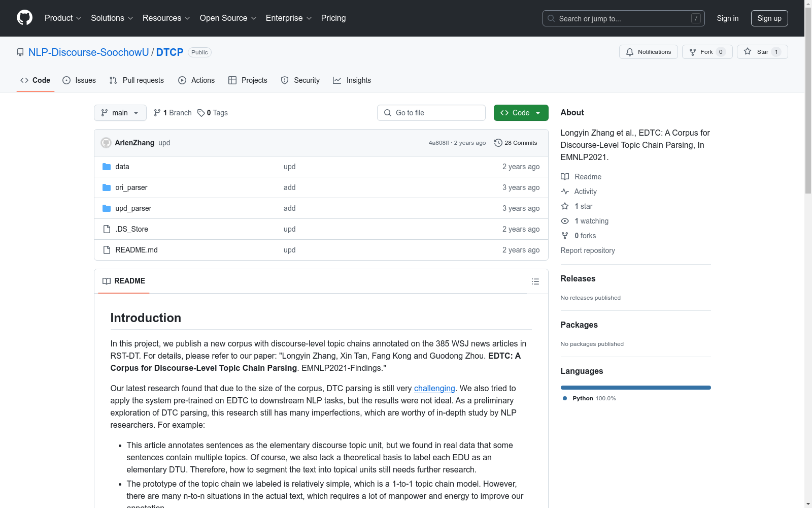The image size is (812, 508).
Task: Expand the Product menu
Action: pyautogui.click(x=63, y=18)
